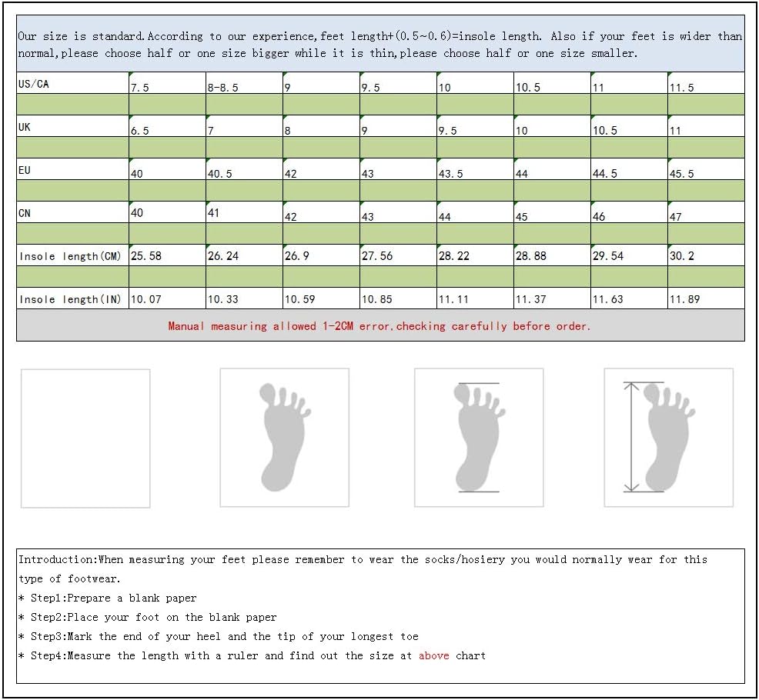Screen dimensions: 759x700
Task: Select the UK size 9.5 cell
Action: click(x=476, y=126)
